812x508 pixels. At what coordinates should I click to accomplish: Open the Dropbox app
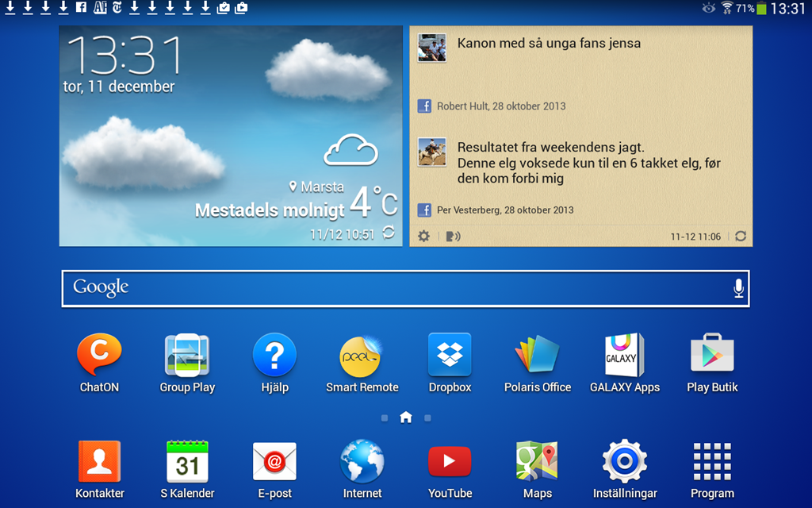[x=450, y=356]
